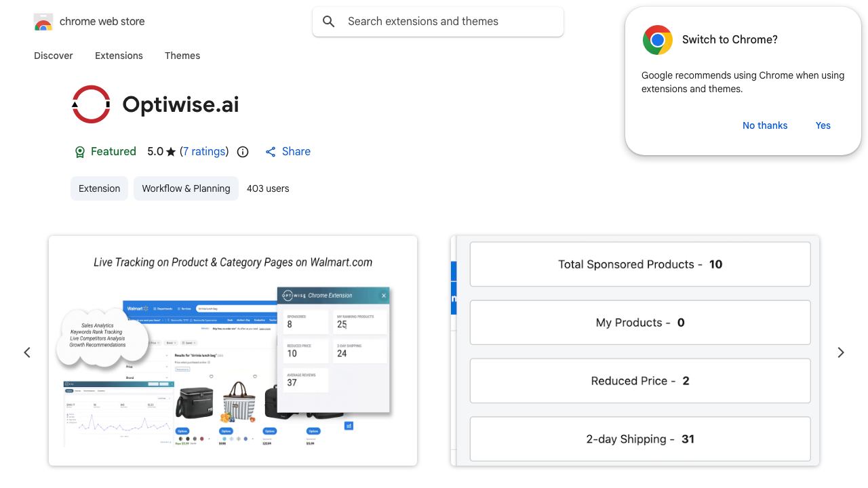Focus the Search extensions and themes field
Screen dimensions: 868x488
pos(438,22)
